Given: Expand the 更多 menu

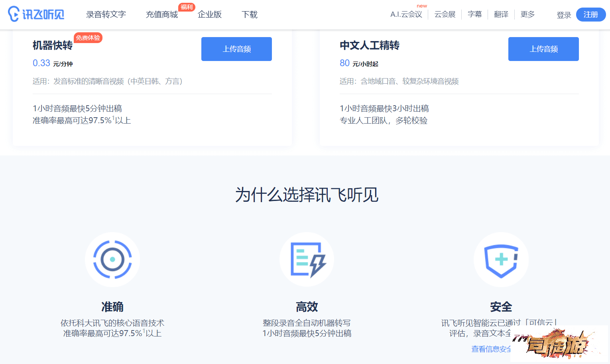Looking at the screenshot, I should click(527, 15).
